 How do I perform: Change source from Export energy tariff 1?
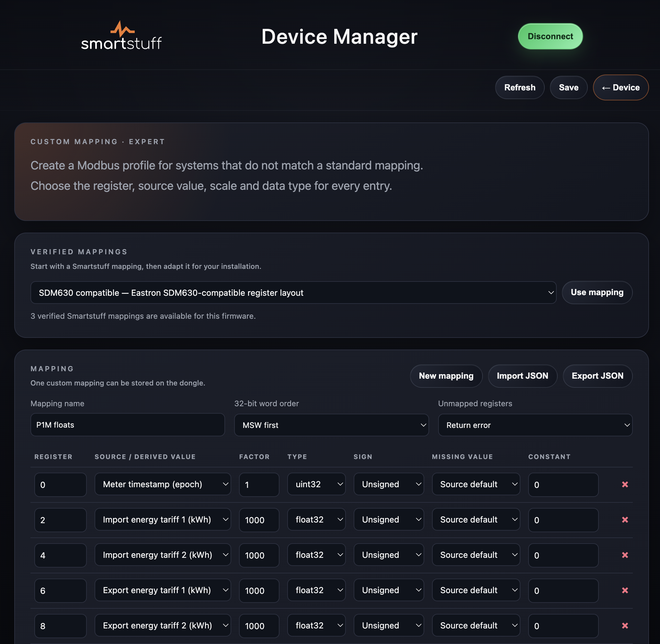click(x=163, y=590)
